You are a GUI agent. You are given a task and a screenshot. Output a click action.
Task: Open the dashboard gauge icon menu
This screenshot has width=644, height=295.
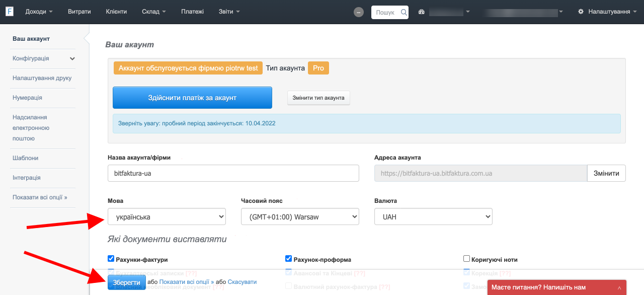[422, 12]
